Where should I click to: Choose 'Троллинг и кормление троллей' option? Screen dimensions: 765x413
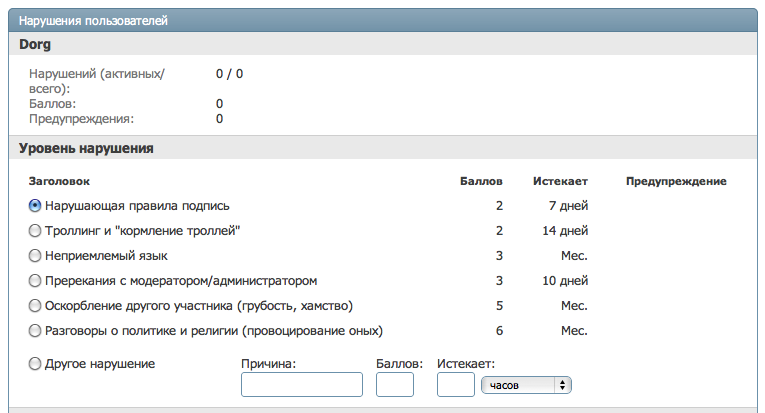click(x=35, y=231)
